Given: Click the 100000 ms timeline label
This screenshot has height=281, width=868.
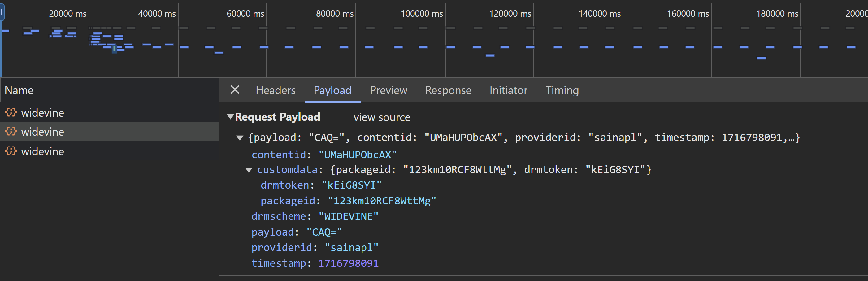Looking at the screenshot, I should point(422,14).
